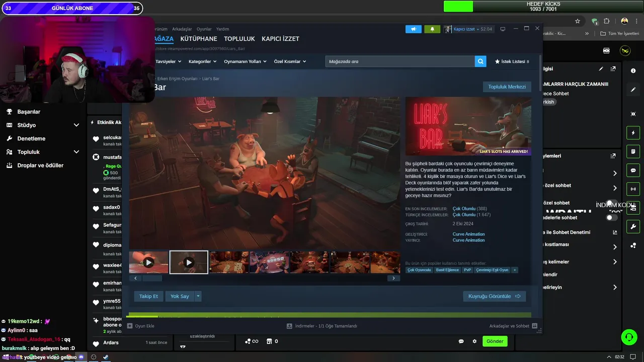Click media thumbnail strip scrollbar handle

point(152,278)
